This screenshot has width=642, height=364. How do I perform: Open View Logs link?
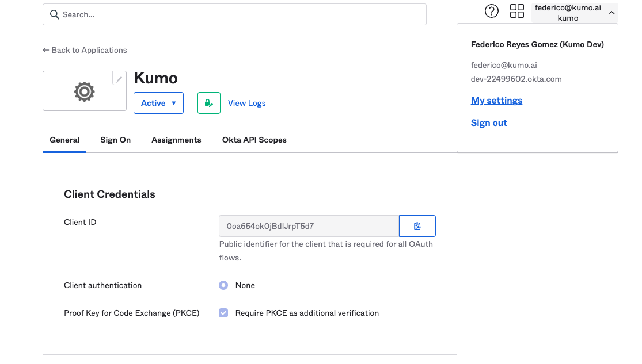click(x=246, y=103)
